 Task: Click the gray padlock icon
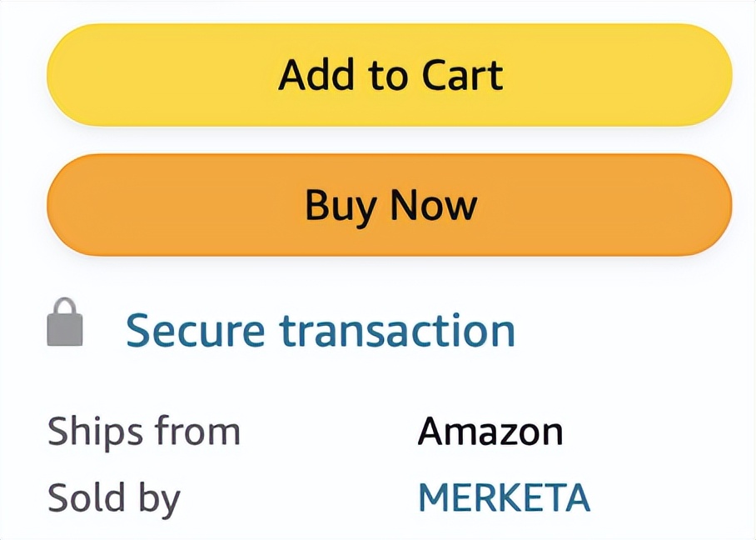(65, 323)
